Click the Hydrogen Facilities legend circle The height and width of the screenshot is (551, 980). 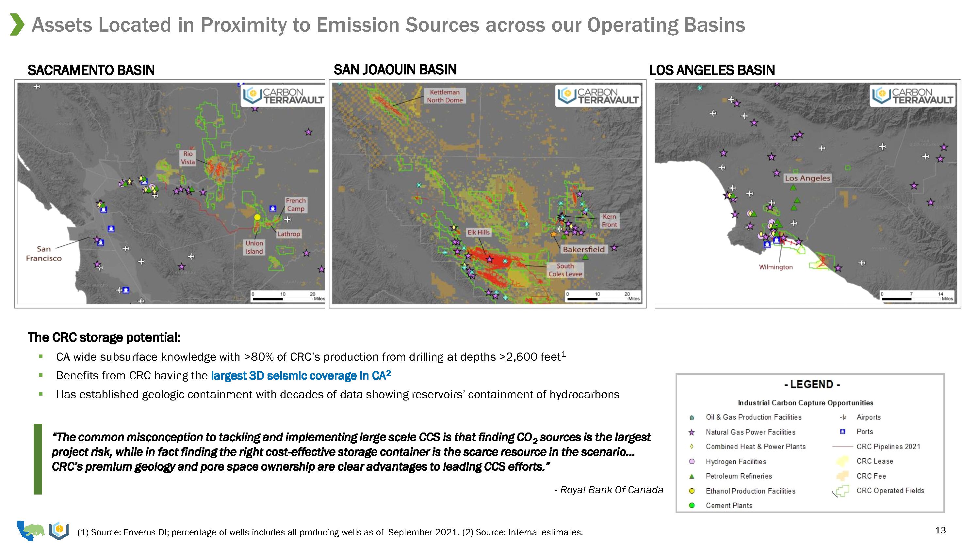coord(692,462)
